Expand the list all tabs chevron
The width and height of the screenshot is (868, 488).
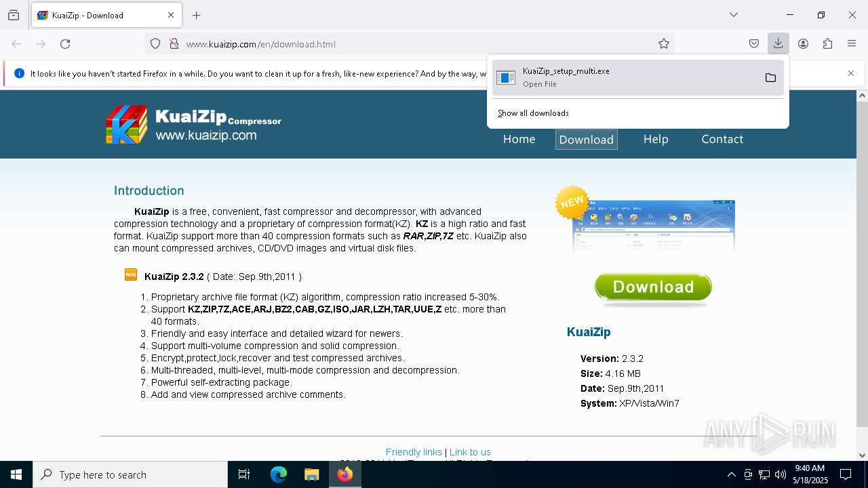click(734, 15)
